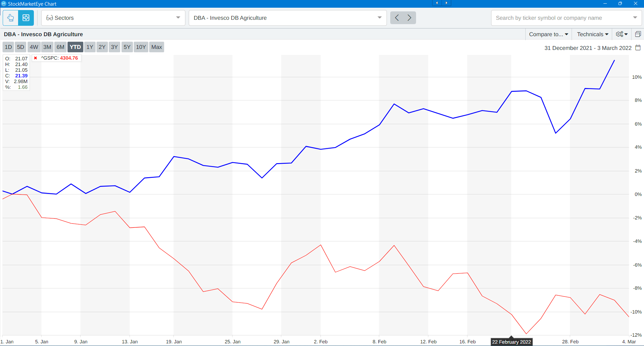Click the DBA - Invesco DB Agriculture chart title
This screenshot has height=346, width=644.
43,34
